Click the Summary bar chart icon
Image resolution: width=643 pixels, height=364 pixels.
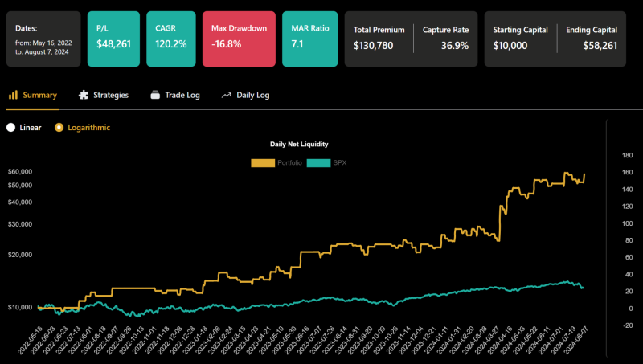[13, 95]
